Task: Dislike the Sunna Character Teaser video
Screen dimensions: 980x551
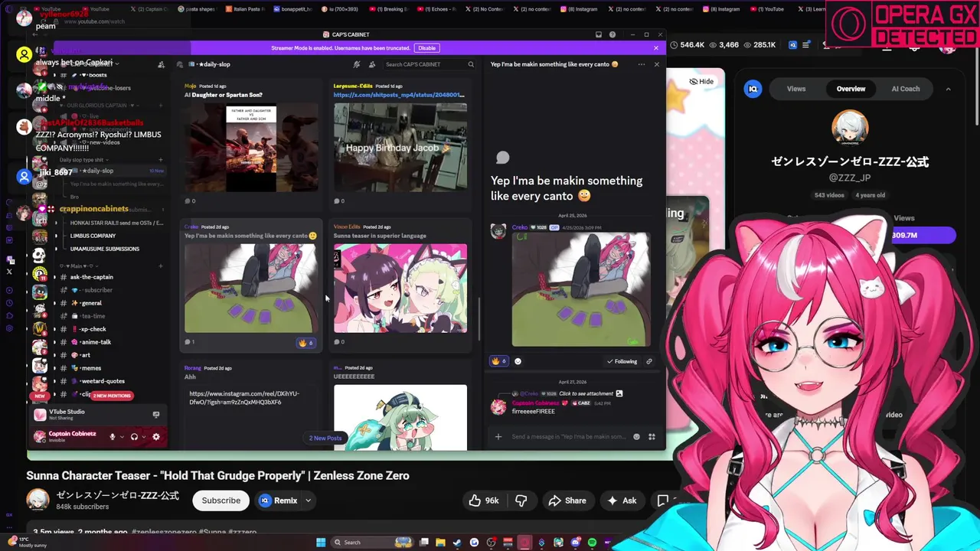Action: [x=521, y=500]
